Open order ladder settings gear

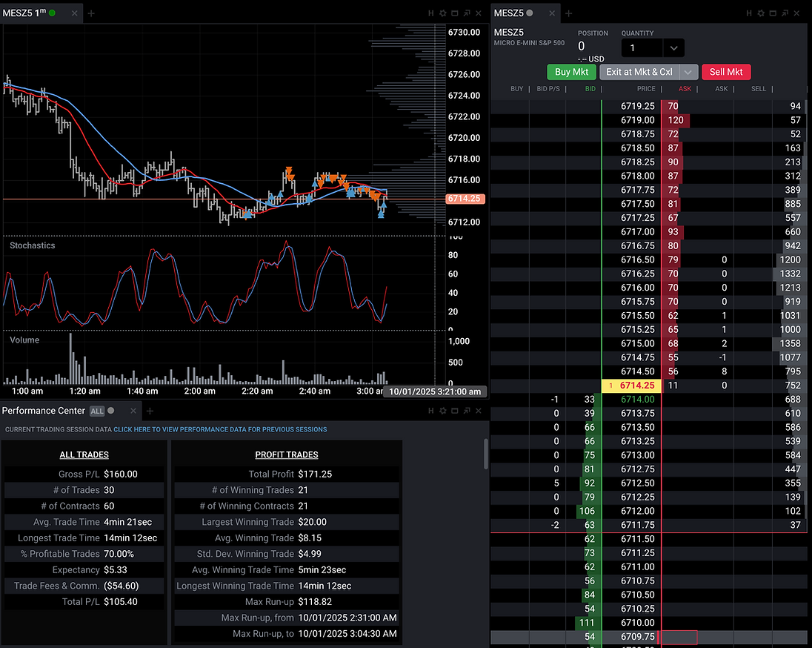click(x=761, y=13)
